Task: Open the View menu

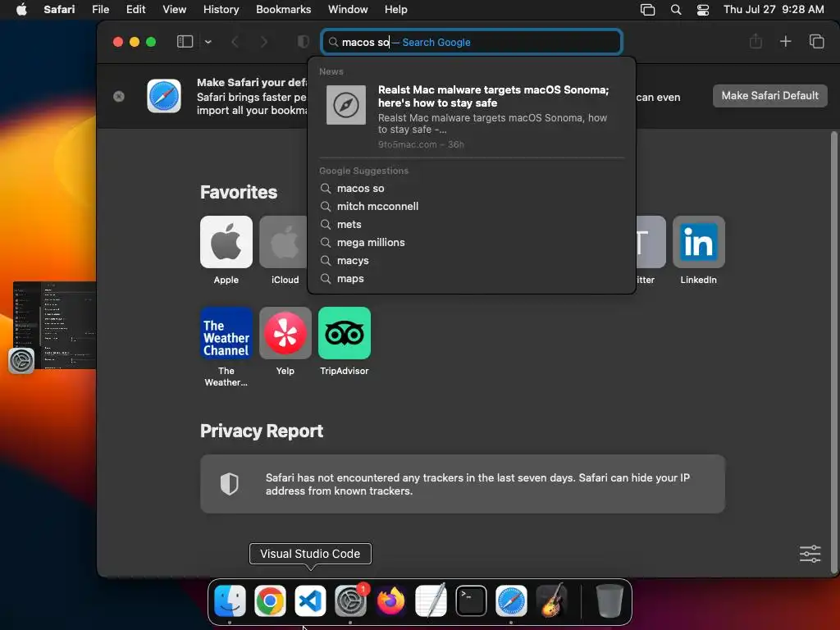Action: pyautogui.click(x=174, y=10)
